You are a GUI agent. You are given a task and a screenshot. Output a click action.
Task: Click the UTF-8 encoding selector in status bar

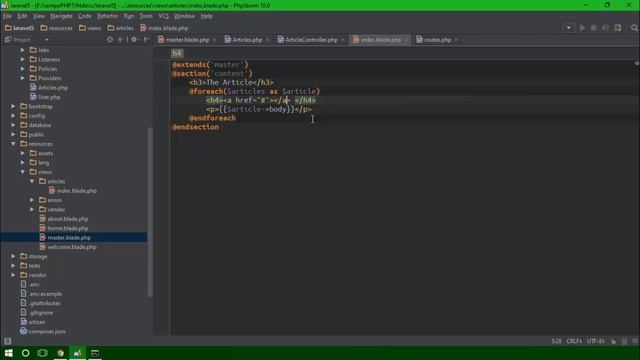(x=596, y=341)
